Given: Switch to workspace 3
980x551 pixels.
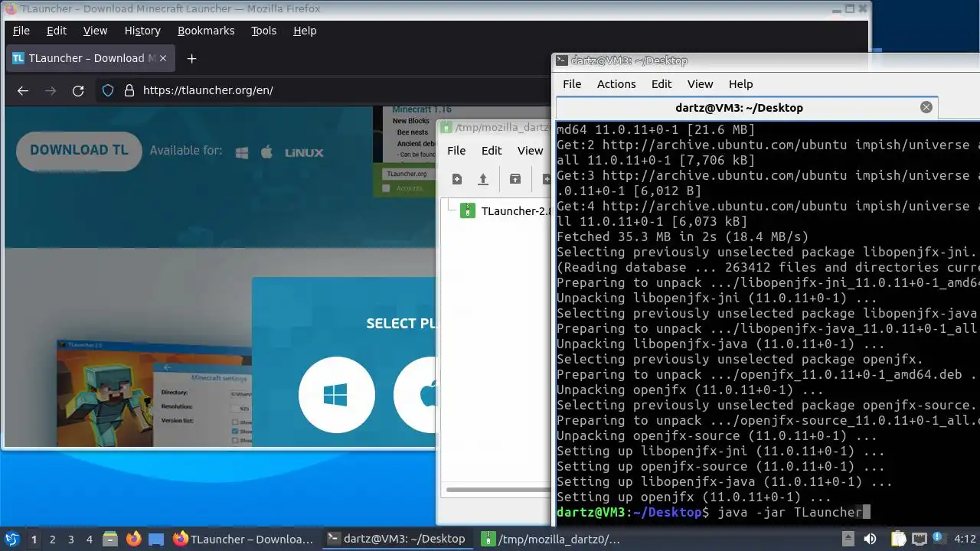Looking at the screenshot, I should pyautogui.click(x=70, y=540).
